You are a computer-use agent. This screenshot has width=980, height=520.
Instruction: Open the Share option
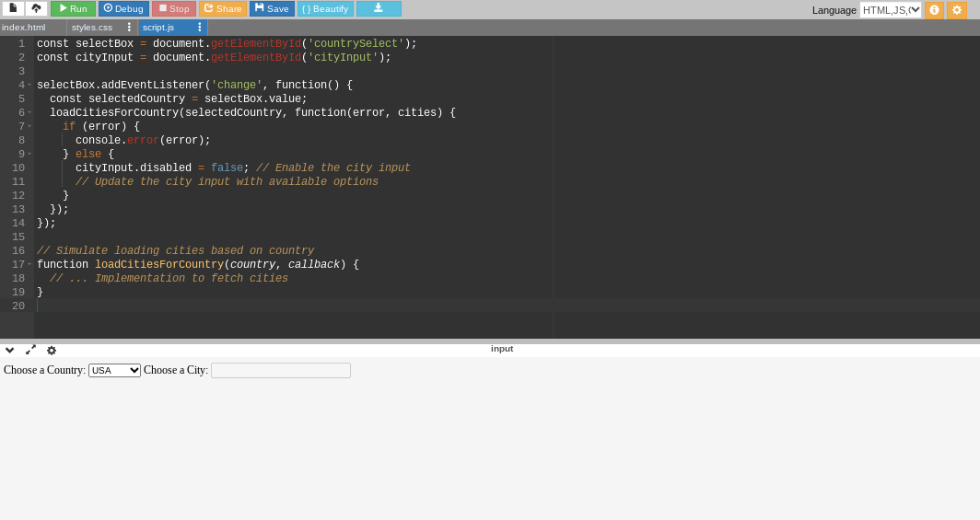pos(223,8)
